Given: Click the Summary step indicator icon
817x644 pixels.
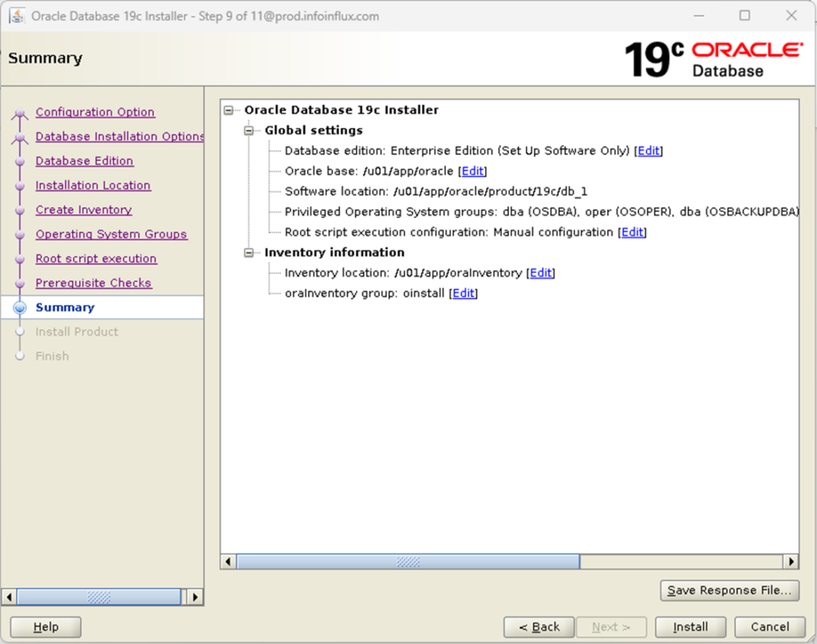Looking at the screenshot, I should click(19, 307).
